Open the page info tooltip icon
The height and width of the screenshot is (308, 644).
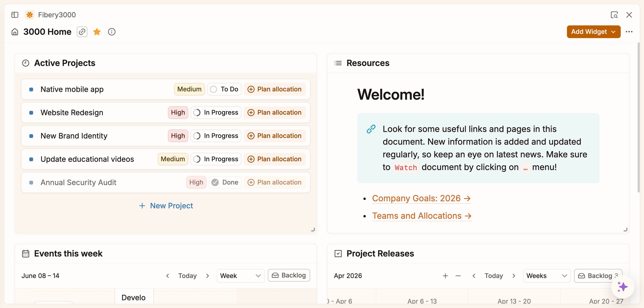tap(112, 32)
